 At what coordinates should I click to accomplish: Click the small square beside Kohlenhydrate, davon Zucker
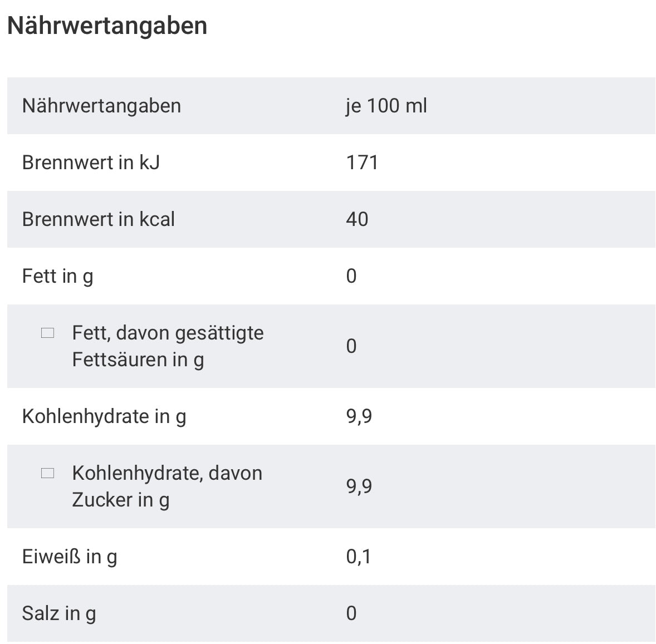48,474
